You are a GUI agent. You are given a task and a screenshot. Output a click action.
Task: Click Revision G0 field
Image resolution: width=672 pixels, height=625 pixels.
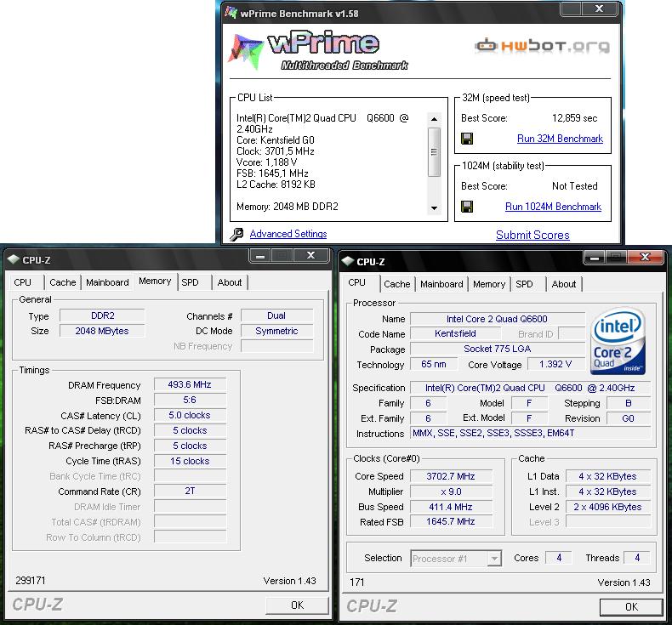pyautogui.click(x=629, y=418)
